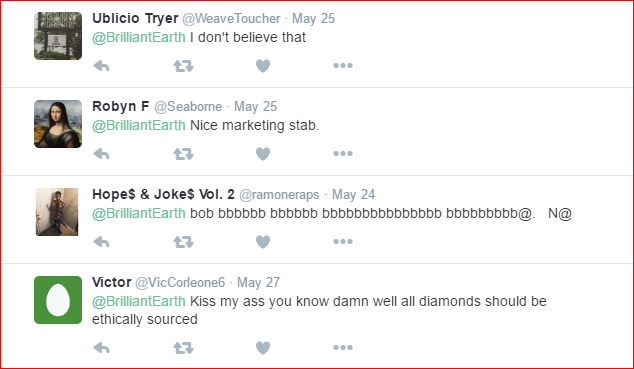634x369 pixels.
Task: Click the @BrilliantEarth mention in Victor's tweet
Action: point(139,302)
